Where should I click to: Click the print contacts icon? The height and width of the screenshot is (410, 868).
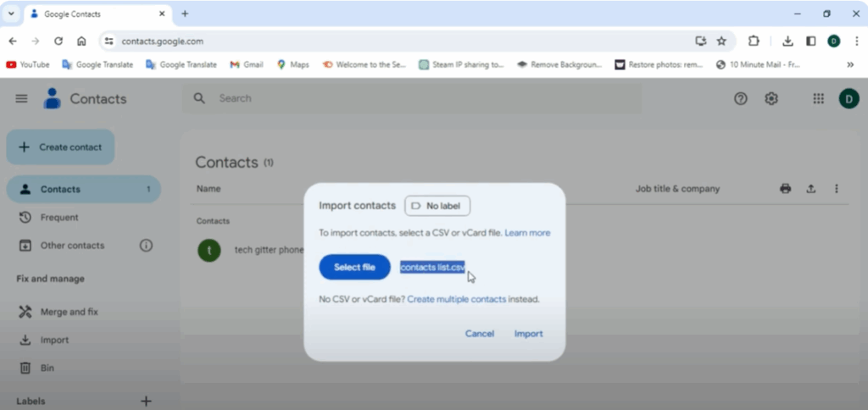pos(785,189)
